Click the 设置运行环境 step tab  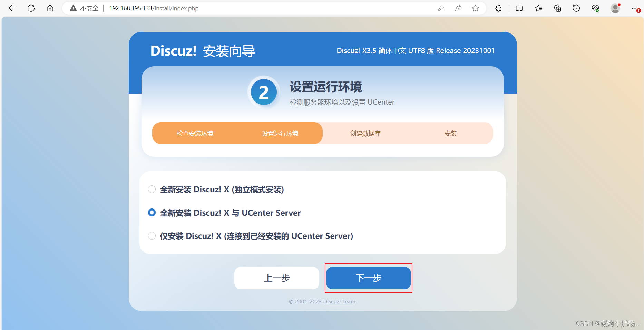(x=280, y=133)
